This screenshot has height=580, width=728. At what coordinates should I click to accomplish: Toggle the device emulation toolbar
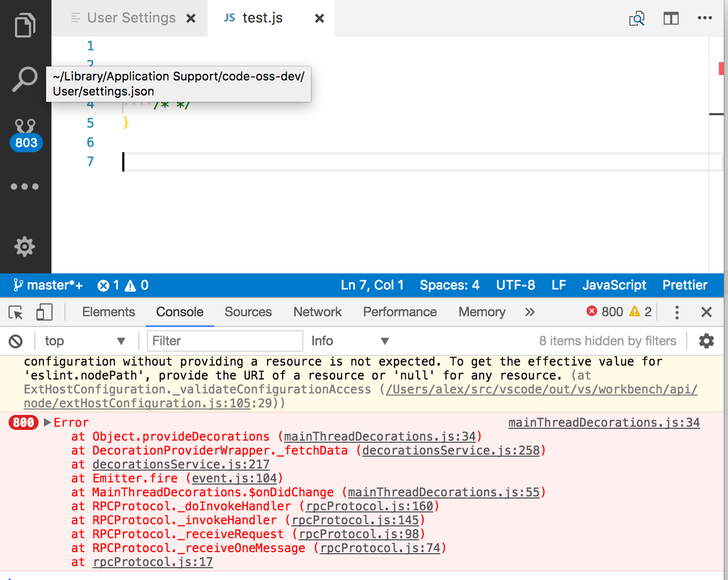[x=44, y=311]
